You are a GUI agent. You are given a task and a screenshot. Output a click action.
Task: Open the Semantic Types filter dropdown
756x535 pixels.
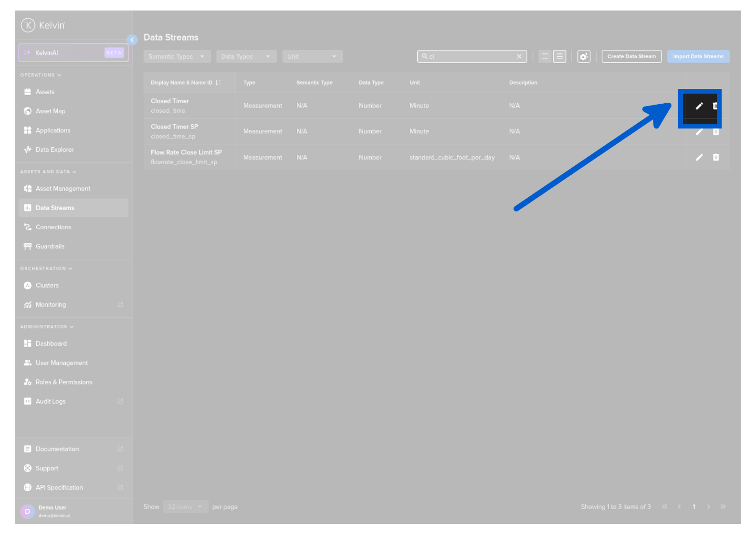click(177, 56)
